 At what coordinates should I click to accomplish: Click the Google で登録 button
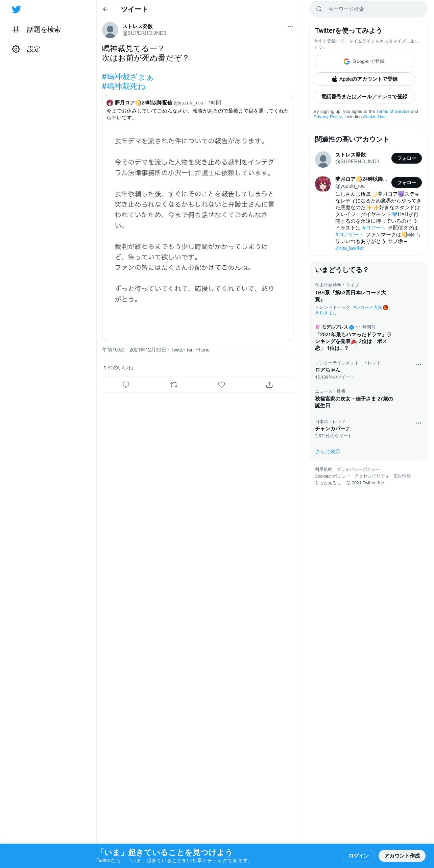tap(364, 62)
